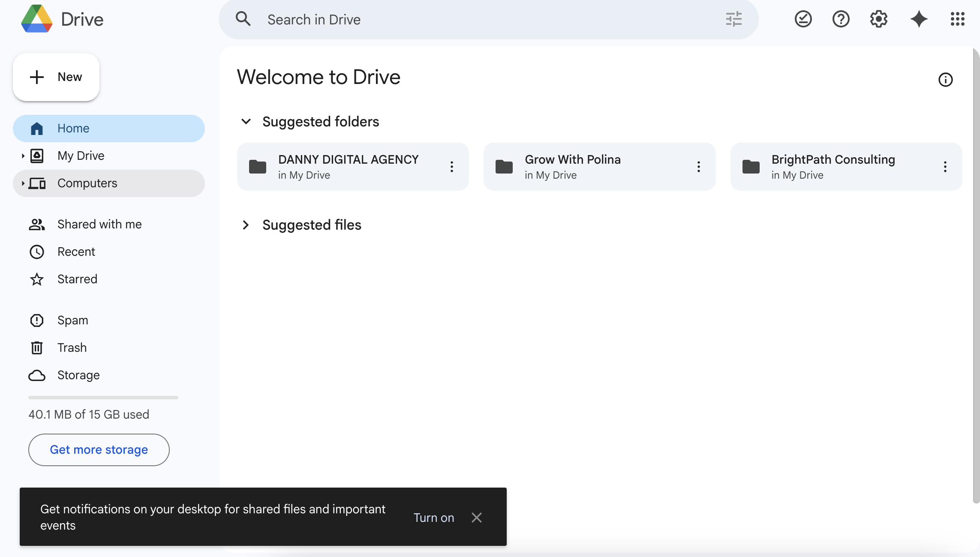Click Get more storage
Image resolution: width=980 pixels, height=557 pixels.
(99, 450)
